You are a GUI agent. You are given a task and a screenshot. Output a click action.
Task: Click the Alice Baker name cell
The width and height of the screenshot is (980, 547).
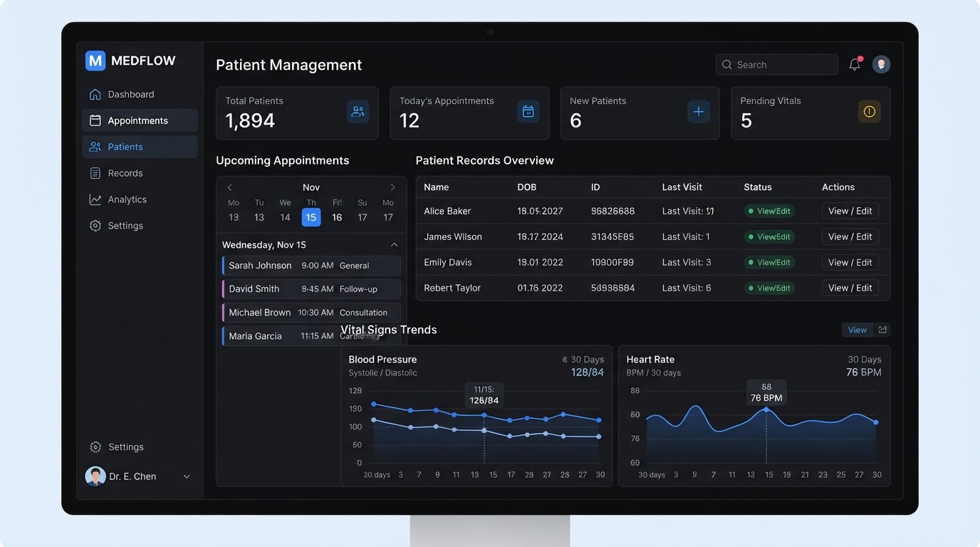pyautogui.click(x=447, y=211)
